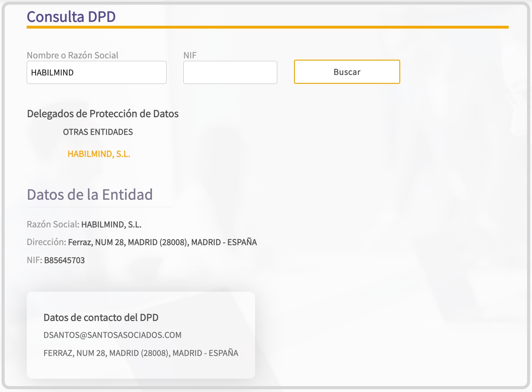Click the NIF label above the search field
Image resolution: width=532 pixels, height=392 pixels.
190,55
